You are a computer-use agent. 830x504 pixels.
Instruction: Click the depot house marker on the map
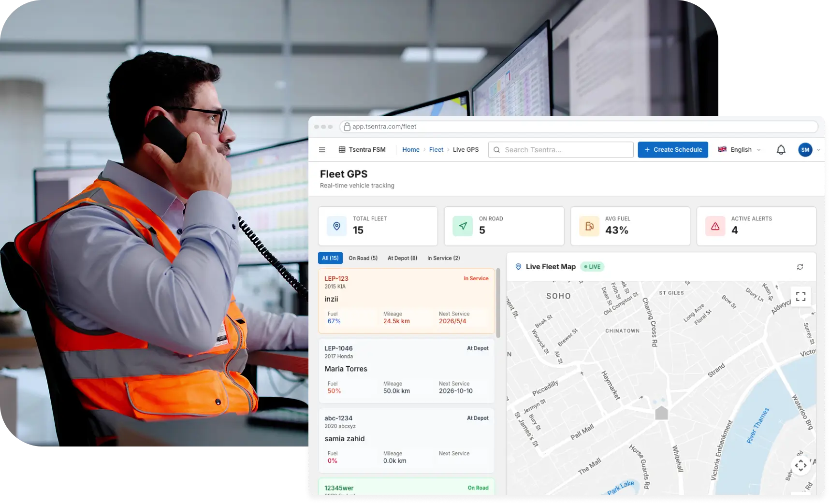[661, 413]
